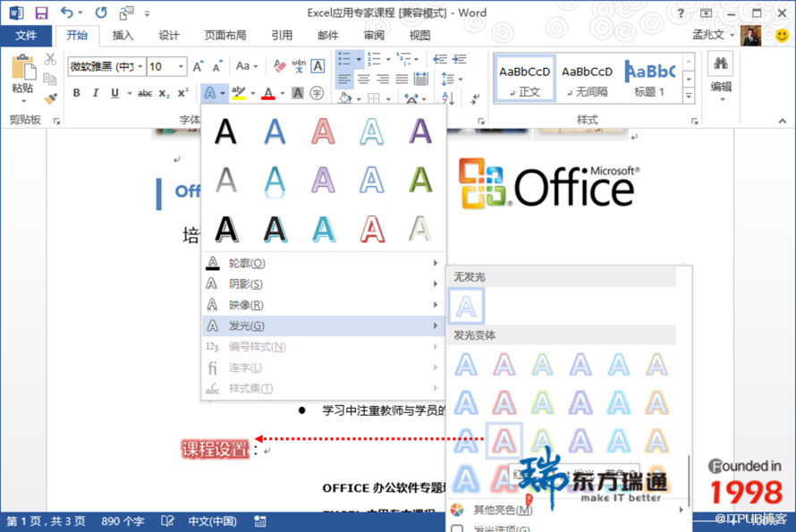The width and height of the screenshot is (796, 532).
Task: Click the binoculars Editing icon
Action: coord(720,64)
